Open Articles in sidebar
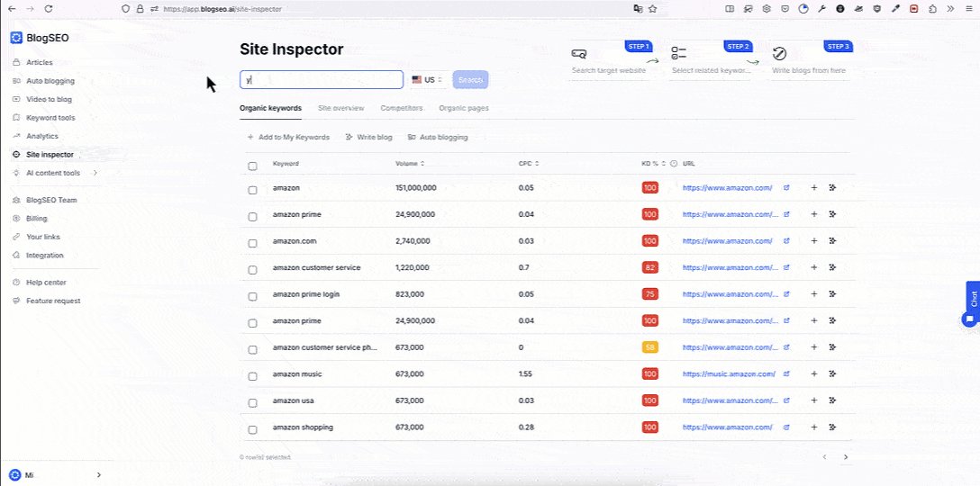This screenshot has width=980, height=486. [40, 62]
